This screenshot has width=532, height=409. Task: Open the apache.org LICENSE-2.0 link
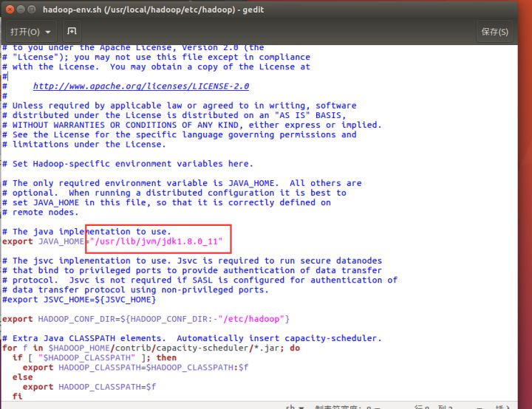(x=141, y=86)
